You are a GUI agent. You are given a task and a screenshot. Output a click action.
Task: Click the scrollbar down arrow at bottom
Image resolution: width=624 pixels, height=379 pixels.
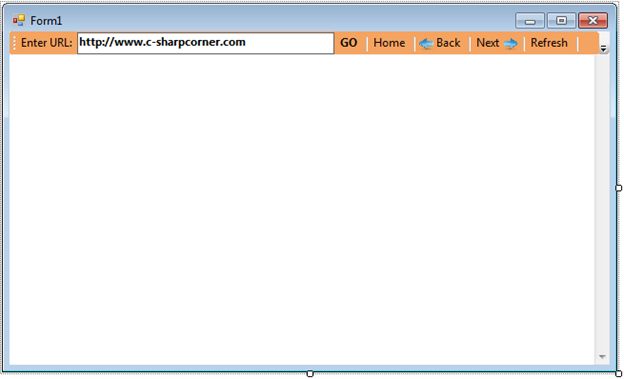602,356
